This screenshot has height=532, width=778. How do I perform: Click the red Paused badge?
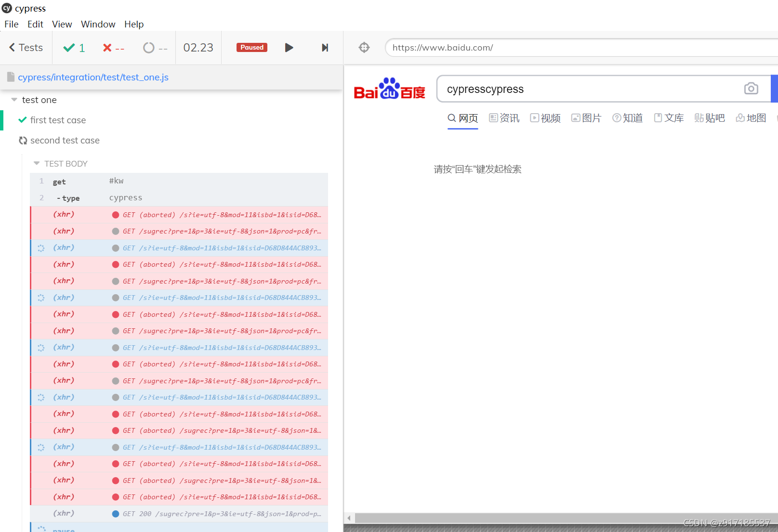(x=252, y=47)
